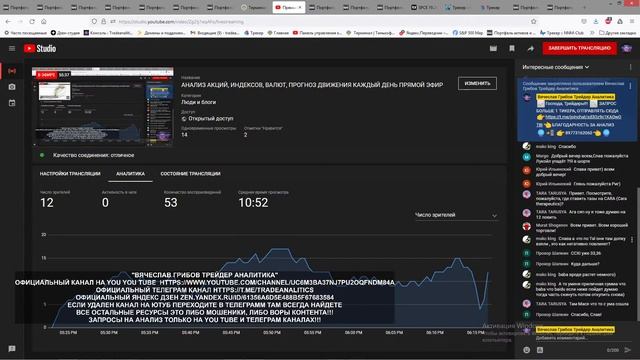Open the 'Яндекс.Переводчик' bookmark

pyautogui.click(x=423, y=33)
